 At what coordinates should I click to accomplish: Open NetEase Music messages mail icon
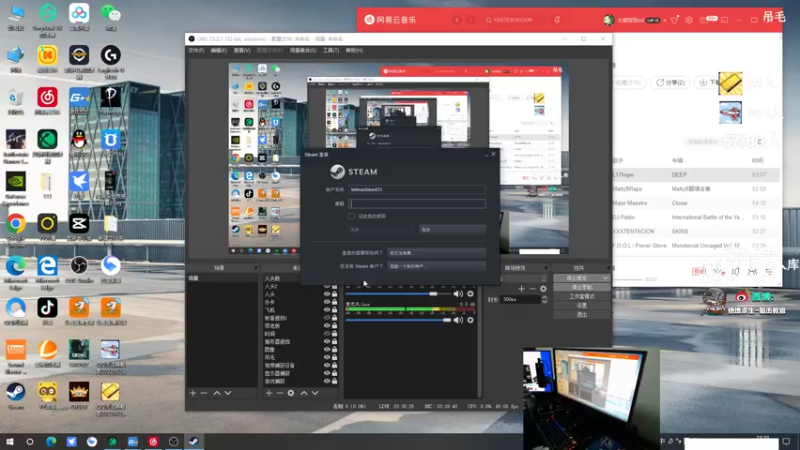tap(704, 20)
